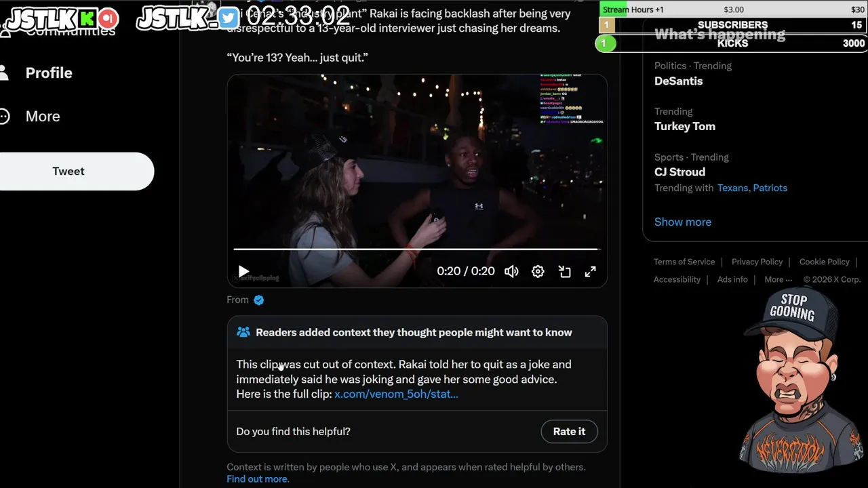868x488 pixels.
Task: Click the 'Do you find this helpful?' text
Action: point(293,431)
